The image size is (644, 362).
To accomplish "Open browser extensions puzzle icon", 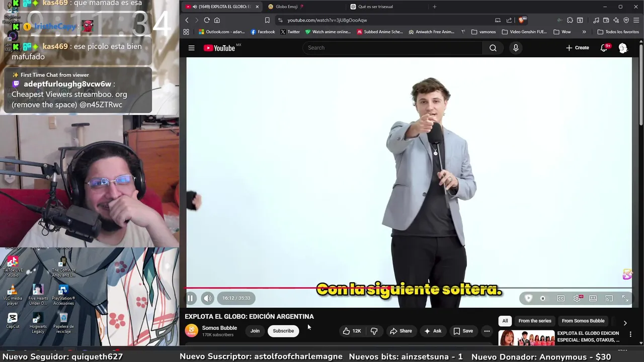I will (x=570, y=20).
